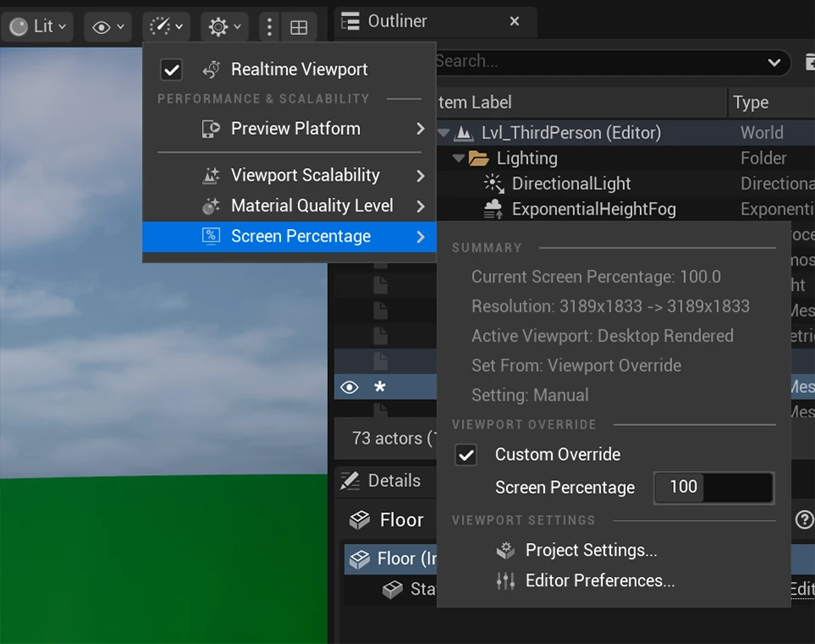This screenshot has height=644, width=815.
Task: Click the three-dot viewport options icon
Action: click(269, 26)
